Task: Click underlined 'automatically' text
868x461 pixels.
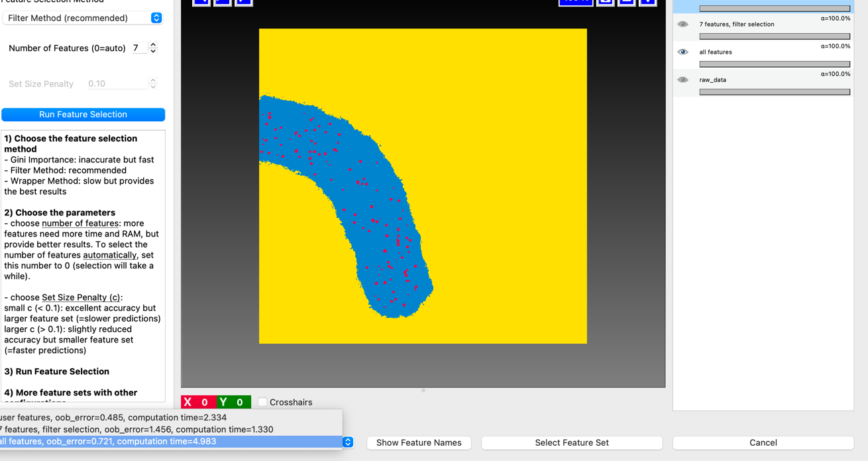Action: pyautogui.click(x=110, y=255)
